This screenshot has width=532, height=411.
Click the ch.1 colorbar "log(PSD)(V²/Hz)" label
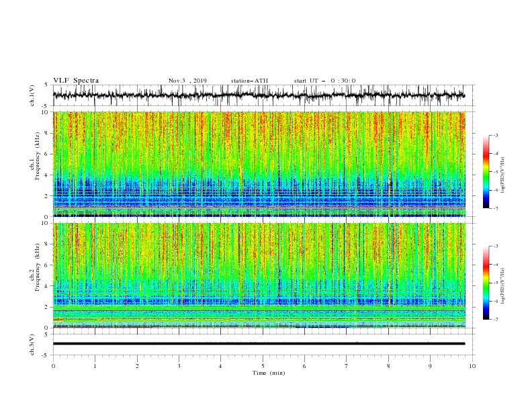(x=503, y=175)
